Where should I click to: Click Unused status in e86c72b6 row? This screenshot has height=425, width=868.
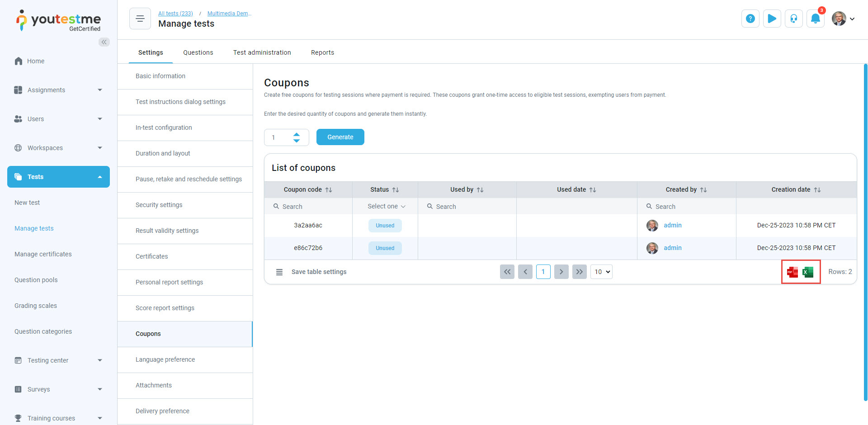pos(385,248)
